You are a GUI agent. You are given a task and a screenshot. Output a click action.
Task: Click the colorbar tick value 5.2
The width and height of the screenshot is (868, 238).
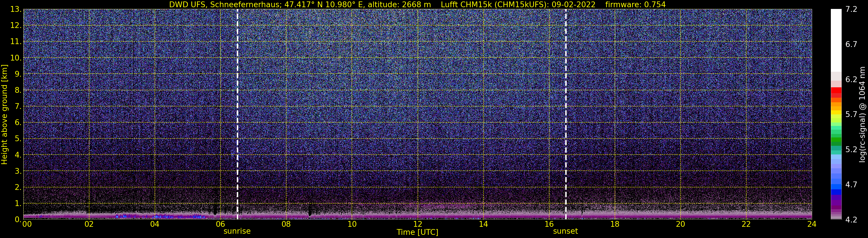pos(851,150)
